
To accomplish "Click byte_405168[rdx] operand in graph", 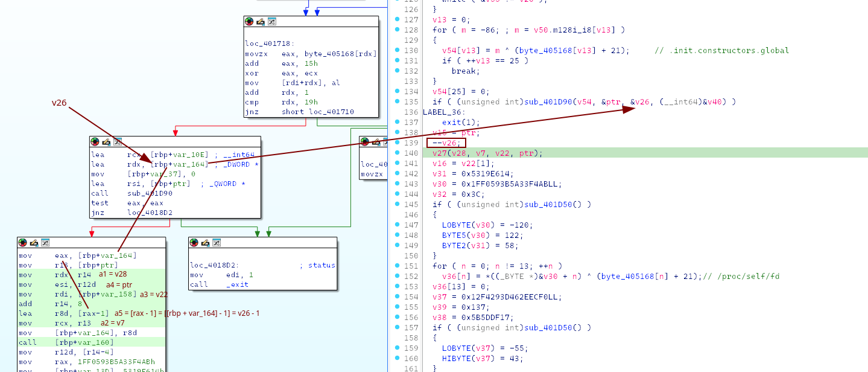I will click(x=341, y=54).
